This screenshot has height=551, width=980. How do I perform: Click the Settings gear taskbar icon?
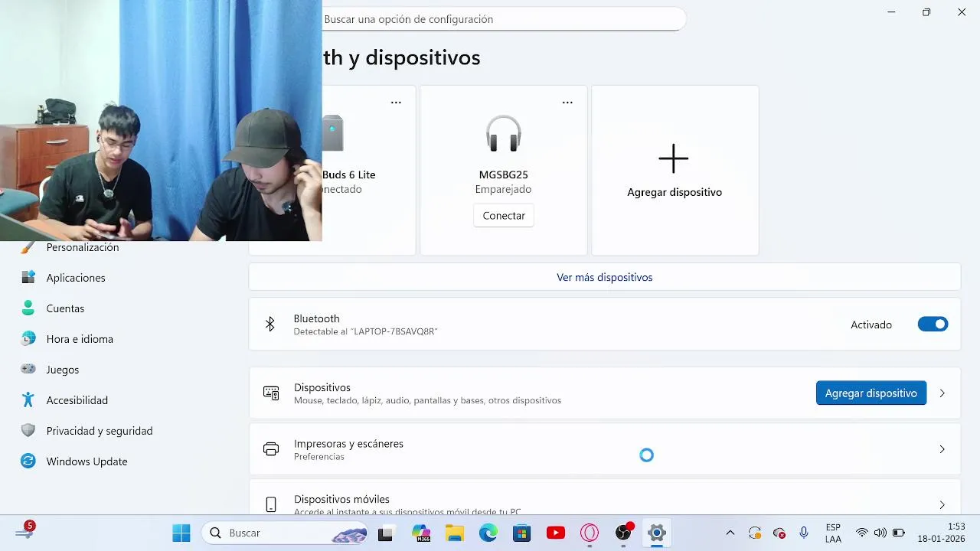tap(657, 533)
